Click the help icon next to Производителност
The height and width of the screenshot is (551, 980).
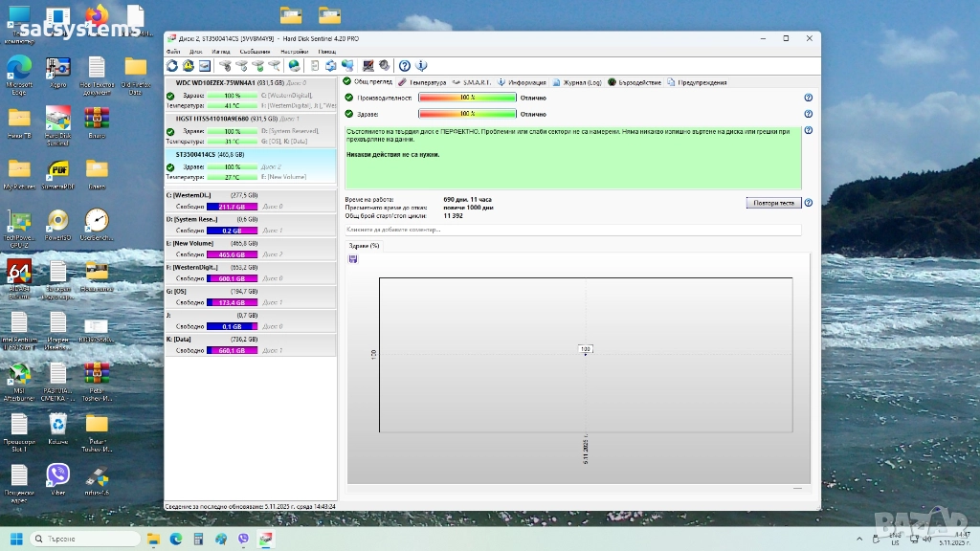(x=809, y=98)
